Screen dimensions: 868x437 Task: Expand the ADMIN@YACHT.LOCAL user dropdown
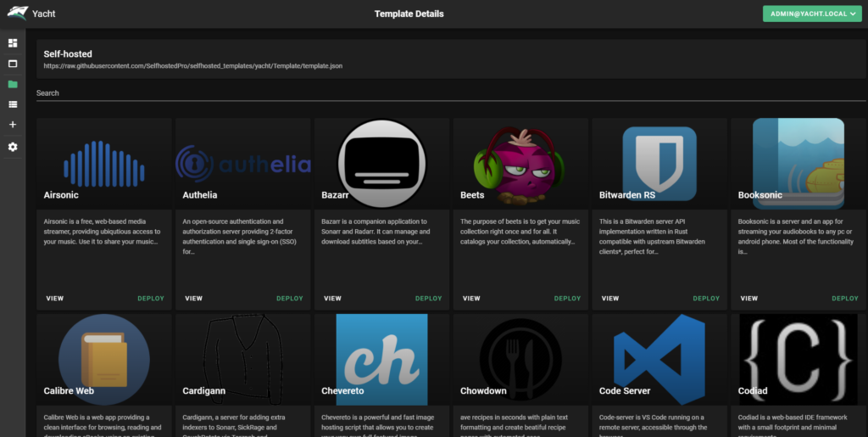[812, 14]
